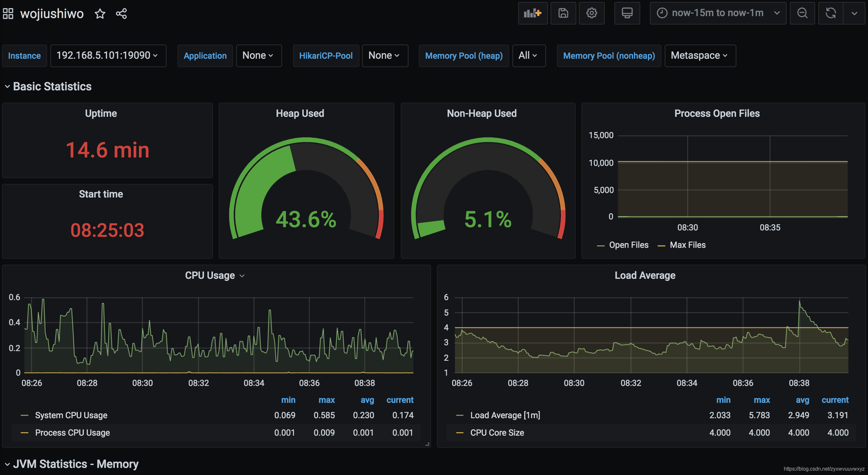The image size is (868, 475).
Task: Share the dashboard via share icon
Action: [x=121, y=14]
